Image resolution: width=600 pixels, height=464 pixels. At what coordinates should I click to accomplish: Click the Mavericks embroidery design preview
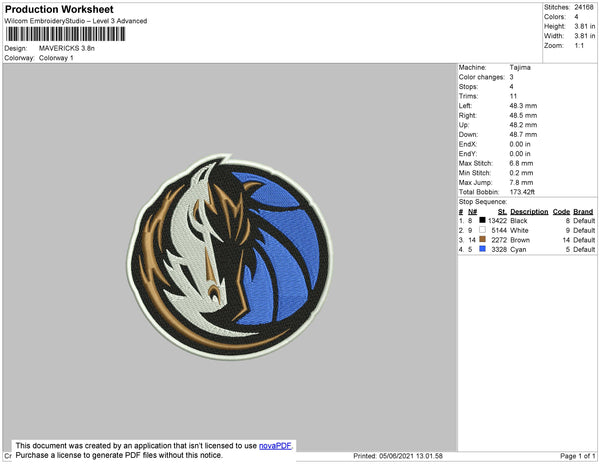pos(230,256)
